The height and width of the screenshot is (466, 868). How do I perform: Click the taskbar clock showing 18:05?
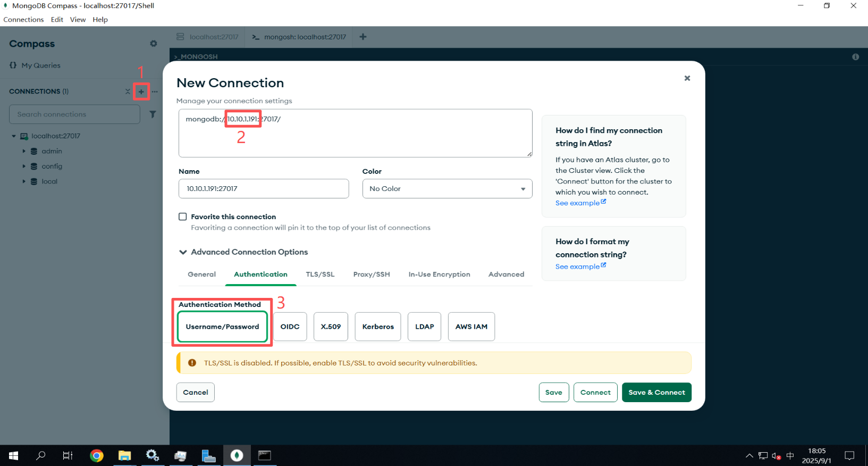817,455
